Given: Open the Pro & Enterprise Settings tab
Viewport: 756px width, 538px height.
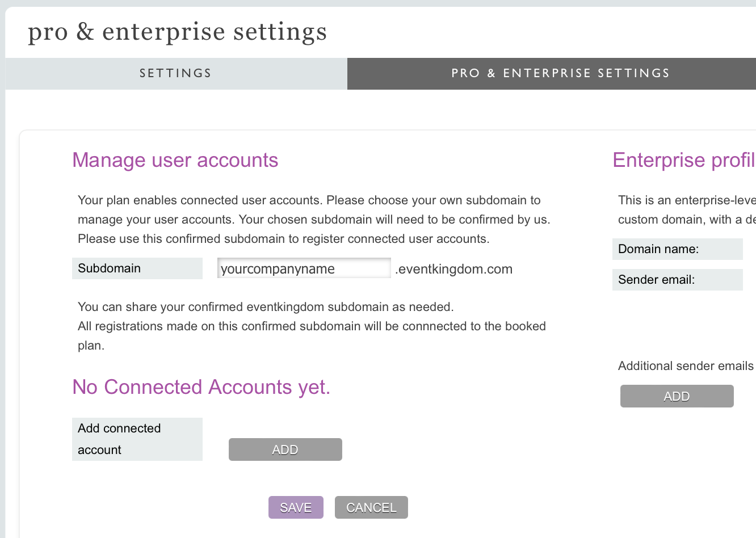Looking at the screenshot, I should (560, 73).
